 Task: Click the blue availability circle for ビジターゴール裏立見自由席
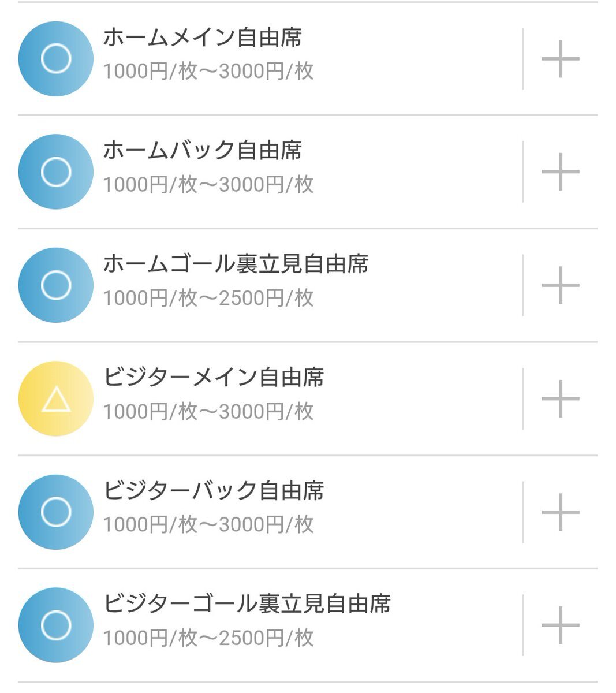pyautogui.click(x=56, y=625)
